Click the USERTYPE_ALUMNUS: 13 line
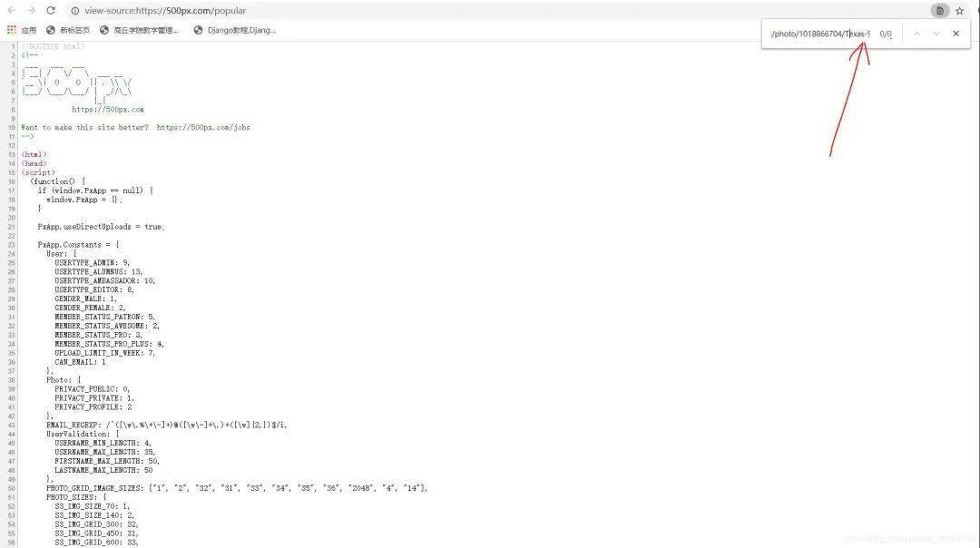 (98, 272)
